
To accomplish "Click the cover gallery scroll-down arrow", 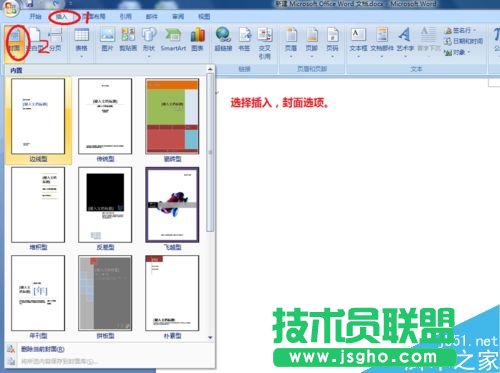I will [x=210, y=337].
